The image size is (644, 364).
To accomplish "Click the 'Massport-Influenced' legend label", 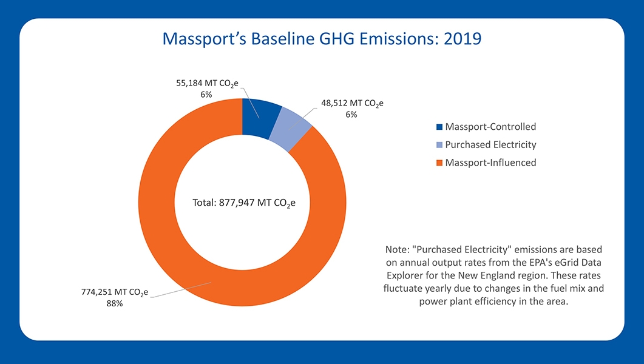I will tap(490, 163).
